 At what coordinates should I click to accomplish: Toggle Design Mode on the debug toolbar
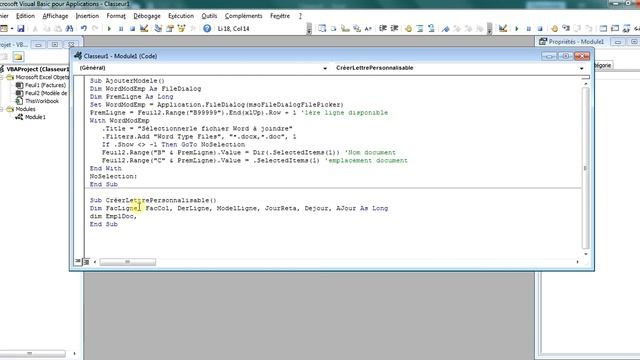pyautogui.click(x=503, y=29)
